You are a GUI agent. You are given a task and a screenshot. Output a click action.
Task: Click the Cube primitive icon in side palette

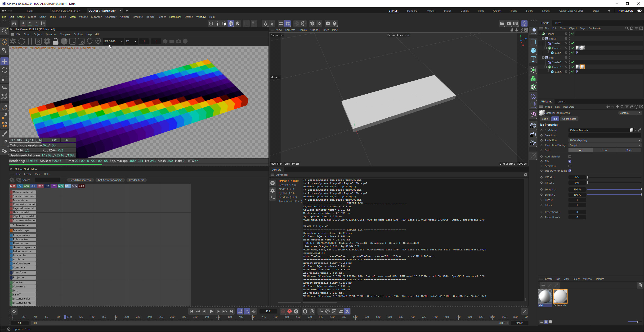[533, 50]
